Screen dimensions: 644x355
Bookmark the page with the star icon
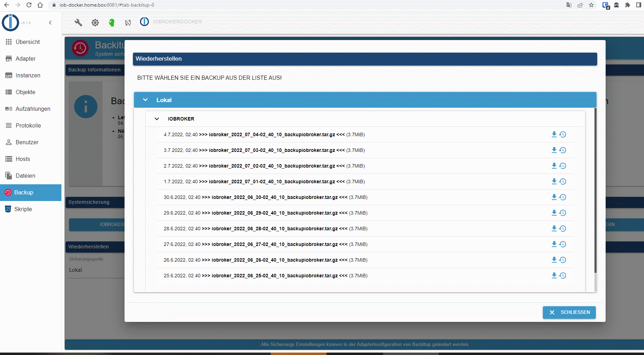[591, 5]
